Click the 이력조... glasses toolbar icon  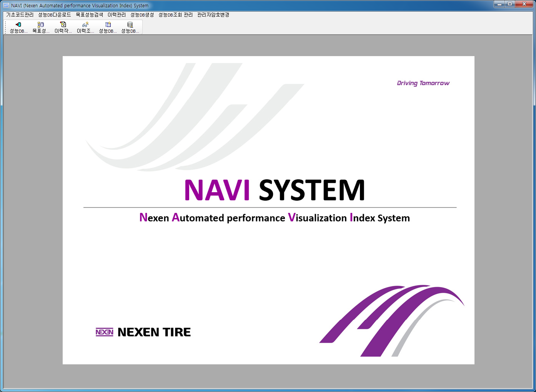coord(85,27)
